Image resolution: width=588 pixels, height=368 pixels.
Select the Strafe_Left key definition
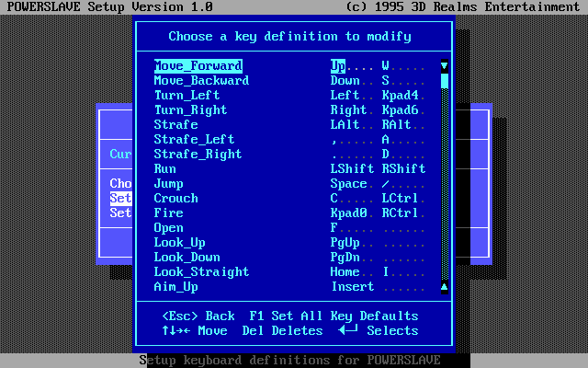[x=194, y=139]
